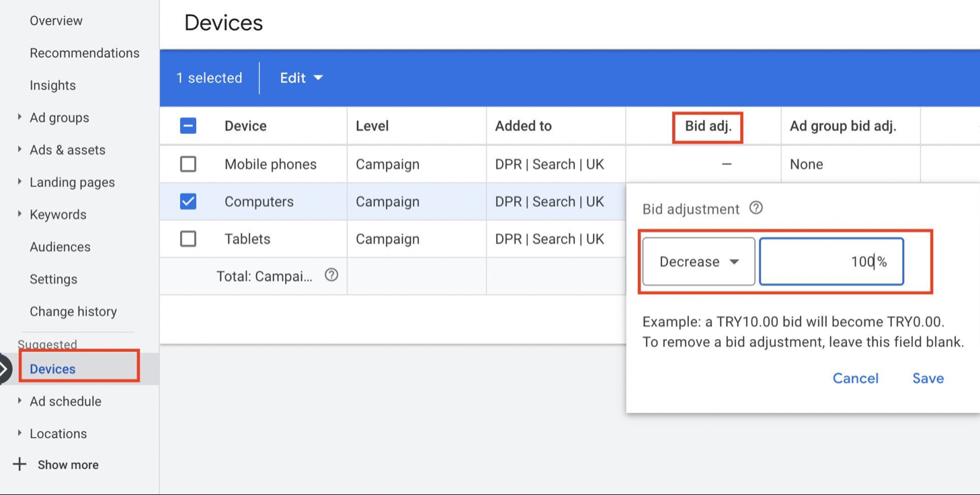Expand the Locations section arrow
This screenshot has height=495, width=980.
click(x=19, y=433)
